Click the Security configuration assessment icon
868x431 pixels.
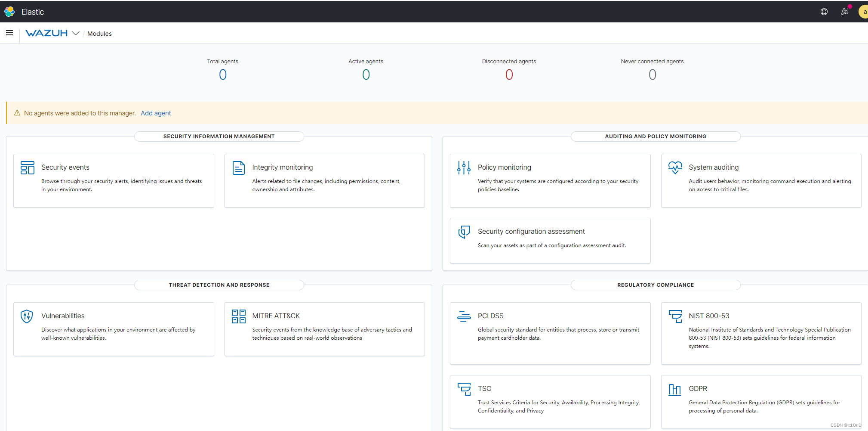tap(464, 232)
